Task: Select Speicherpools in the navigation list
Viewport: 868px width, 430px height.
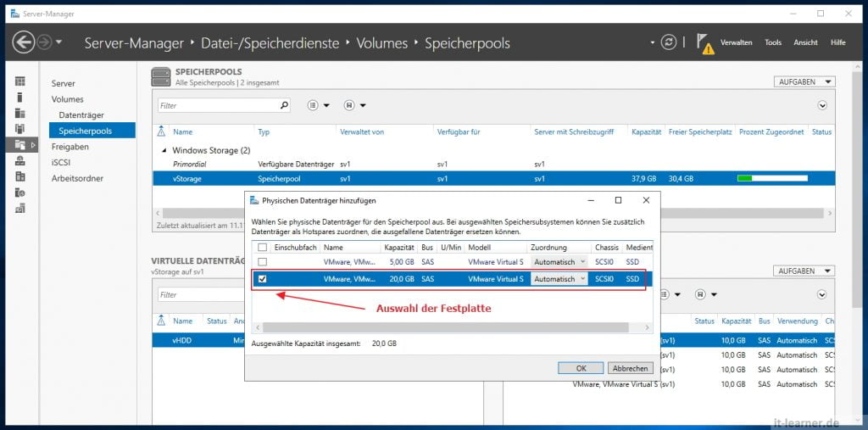Action: coord(92,131)
